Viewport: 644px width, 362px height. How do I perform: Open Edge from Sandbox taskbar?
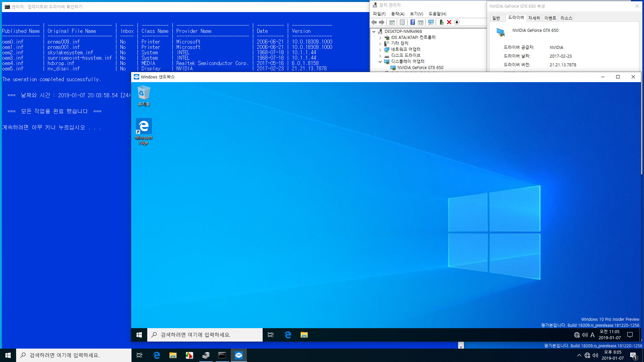coord(288,335)
